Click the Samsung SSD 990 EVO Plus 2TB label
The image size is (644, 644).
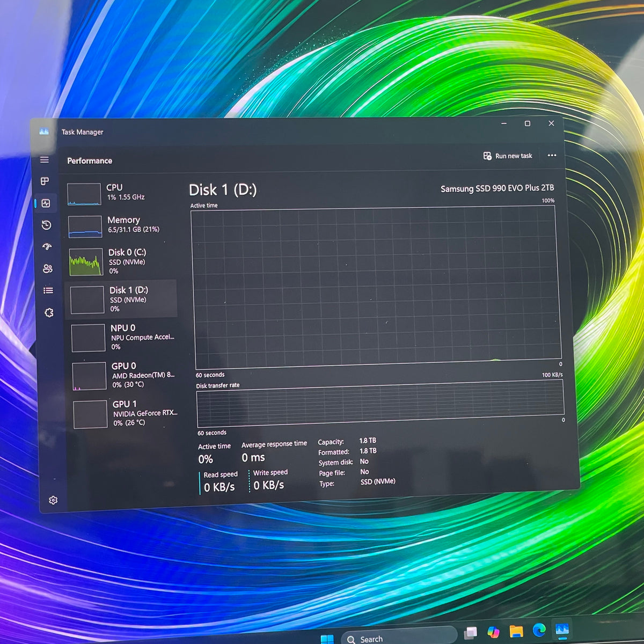click(497, 188)
